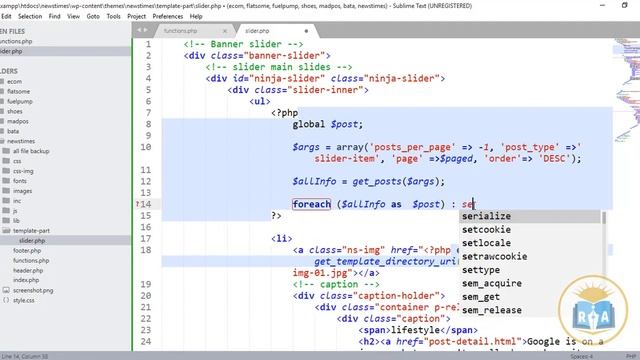Expand the bata folder
Viewport: 640px width, 360px height.
click(x=13, y=131)
